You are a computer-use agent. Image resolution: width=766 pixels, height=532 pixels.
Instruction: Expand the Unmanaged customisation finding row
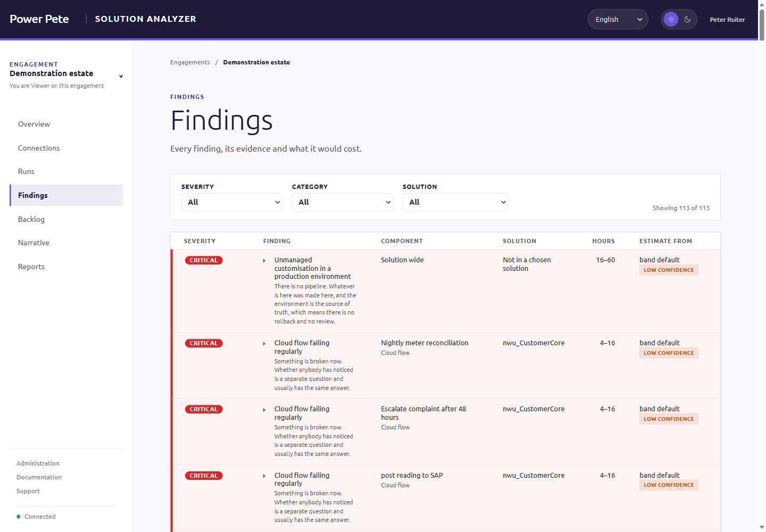[x=264, y=261]
